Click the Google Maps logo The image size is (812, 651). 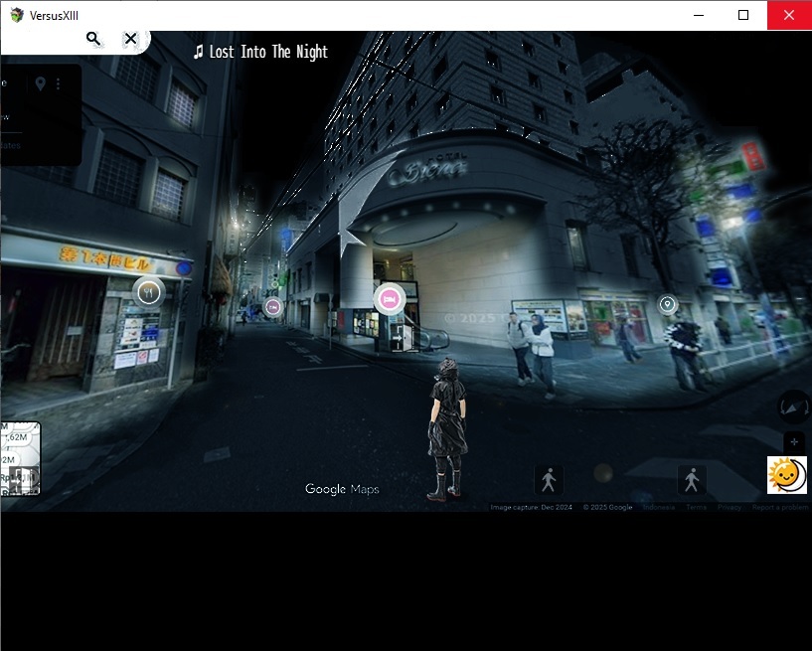(x=342, y=489)
